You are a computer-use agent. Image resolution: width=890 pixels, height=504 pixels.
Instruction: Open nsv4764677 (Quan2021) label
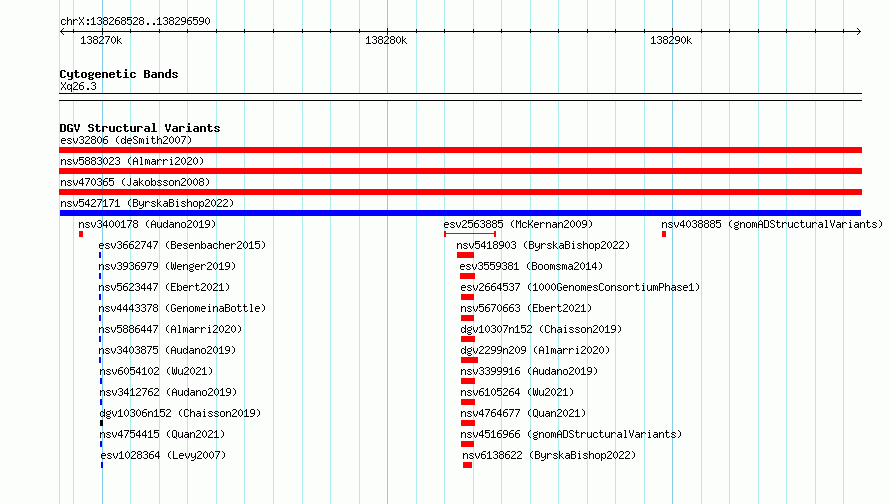[x=523, y=413]
